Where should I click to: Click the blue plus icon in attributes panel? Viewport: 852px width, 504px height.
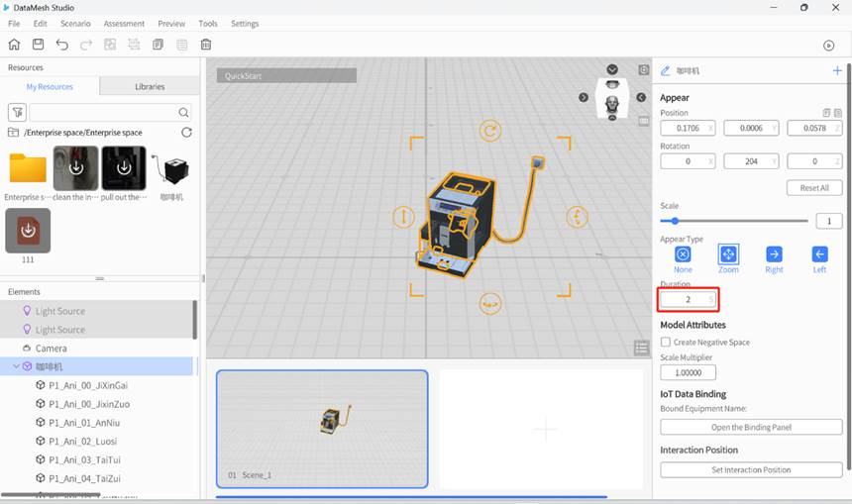(837, 71)
